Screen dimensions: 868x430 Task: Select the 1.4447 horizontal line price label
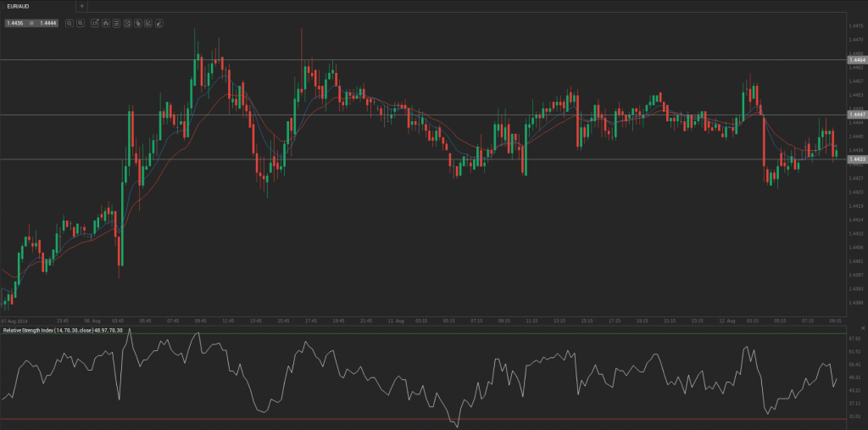[856, 114]
